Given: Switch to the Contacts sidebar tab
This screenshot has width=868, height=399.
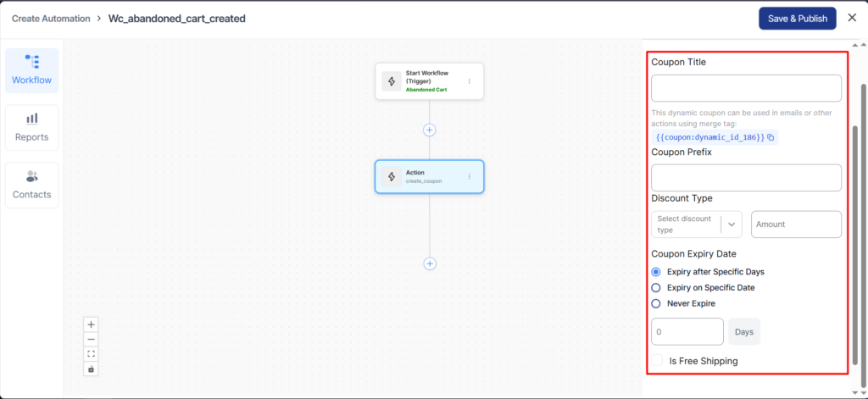Looking at the screenshot, I should [31, 185].
